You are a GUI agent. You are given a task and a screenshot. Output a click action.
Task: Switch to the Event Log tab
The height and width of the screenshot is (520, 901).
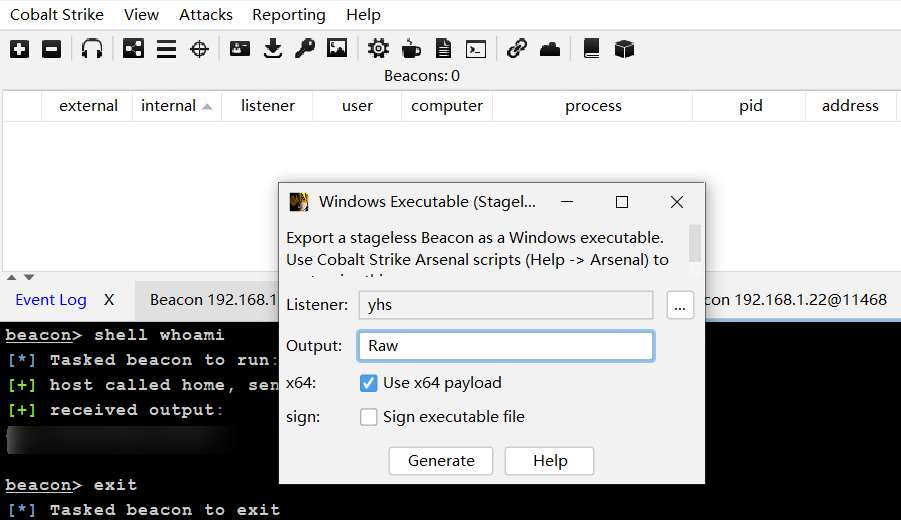(51, 300)
